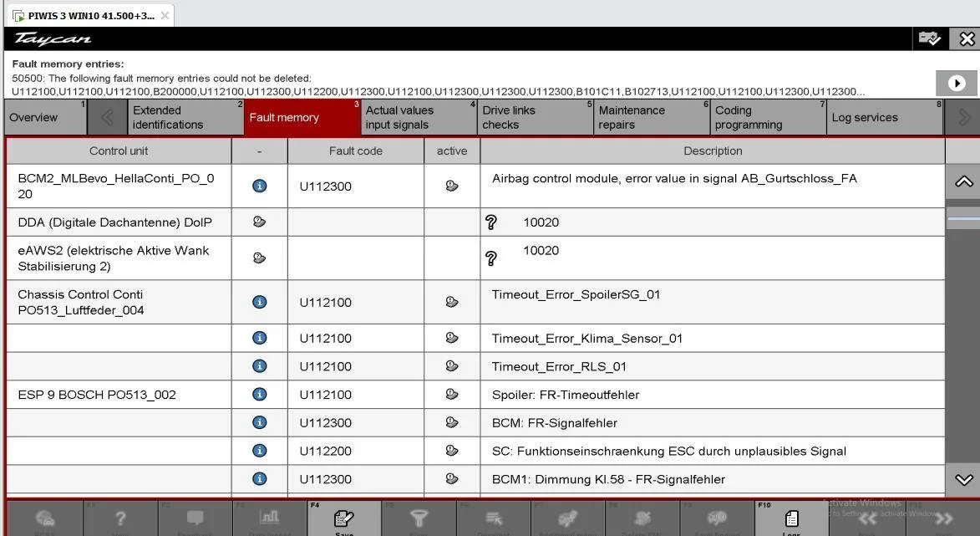Click the Fault code column header
The height and width of the screenshot is (536, 980).
356,151
